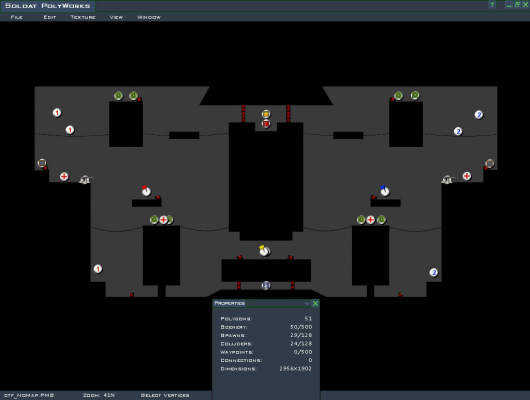Viewport: 530px width, 400px height.
Task: Open the Edit menu
Action: (x=50, y=17)
